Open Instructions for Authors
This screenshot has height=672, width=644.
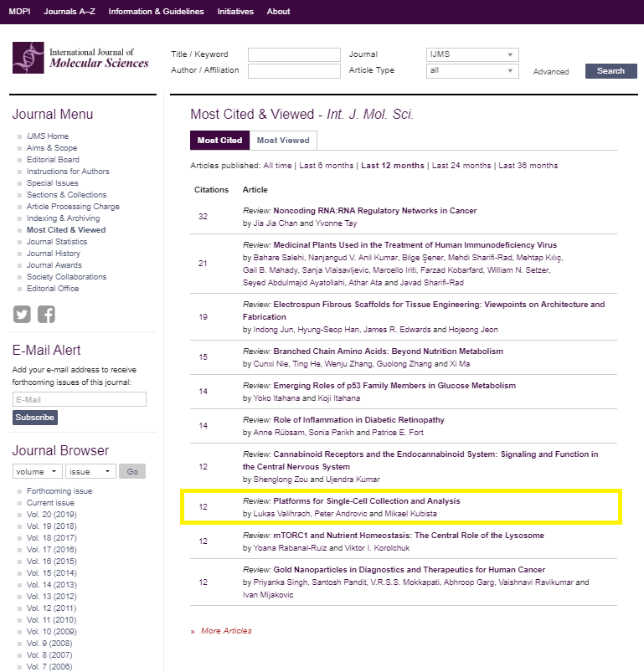click(x=68, y=172)
